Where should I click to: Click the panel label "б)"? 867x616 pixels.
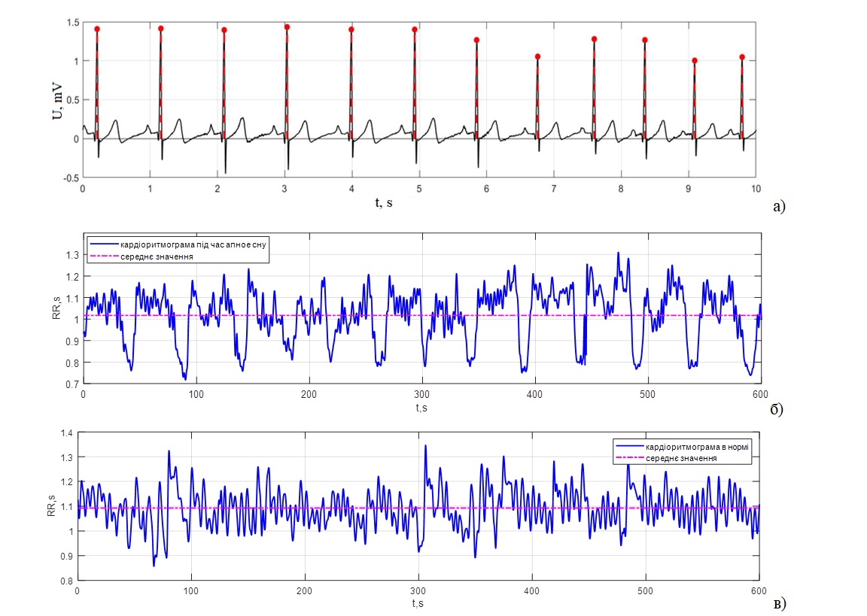click(778, 410)
